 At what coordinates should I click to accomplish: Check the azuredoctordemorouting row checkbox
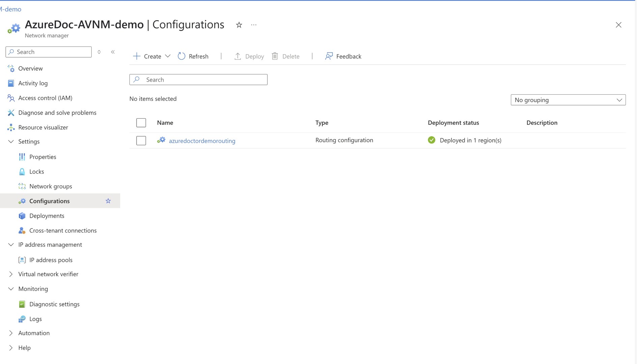141,141
